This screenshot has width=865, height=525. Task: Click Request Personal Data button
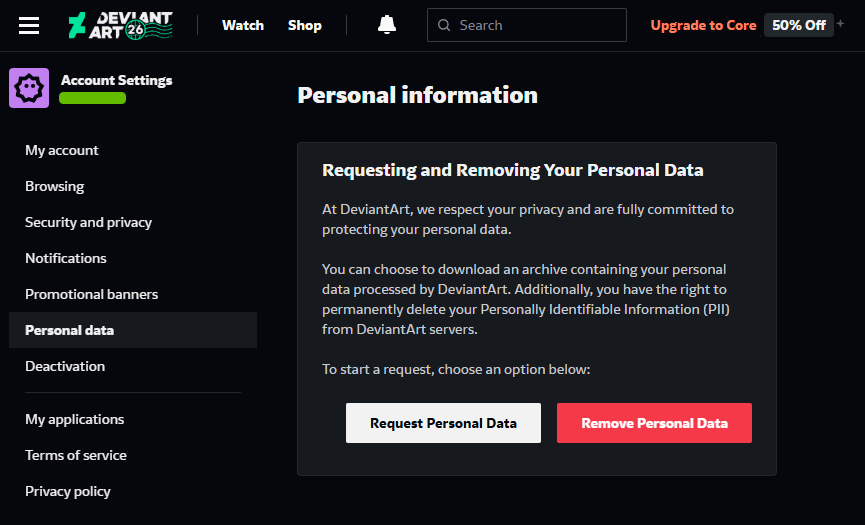[444, 423]
